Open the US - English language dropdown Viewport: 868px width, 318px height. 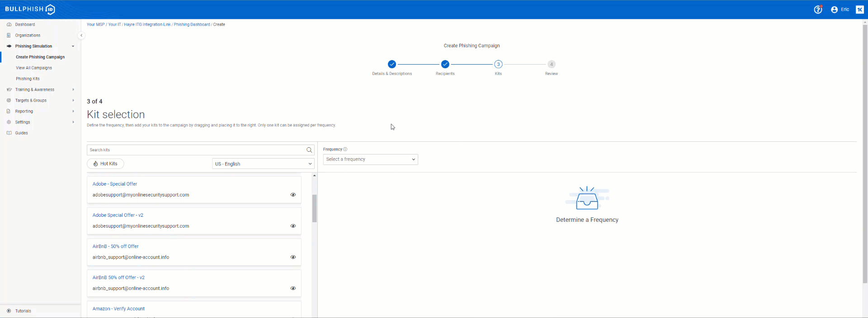click(x=263, y=164)
